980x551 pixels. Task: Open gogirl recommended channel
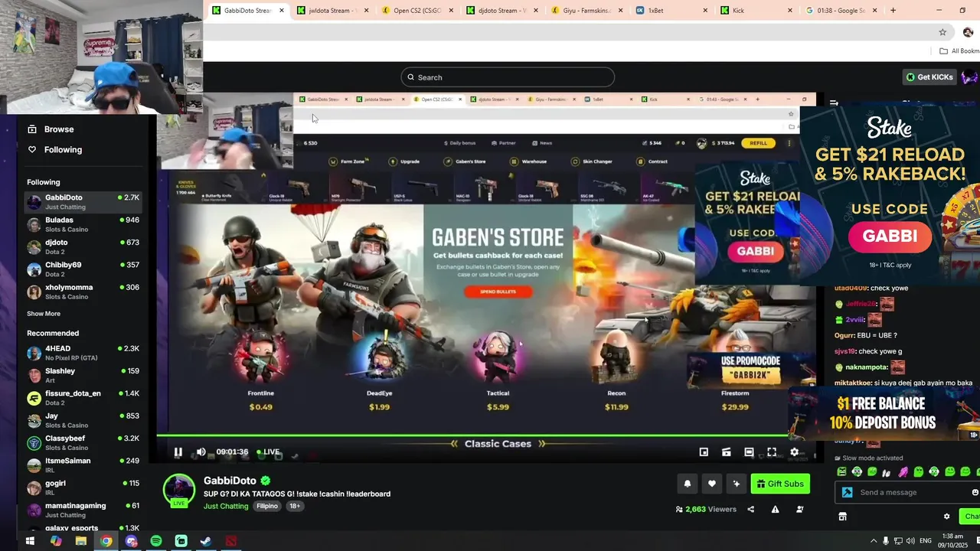click(x=83, y=487)
